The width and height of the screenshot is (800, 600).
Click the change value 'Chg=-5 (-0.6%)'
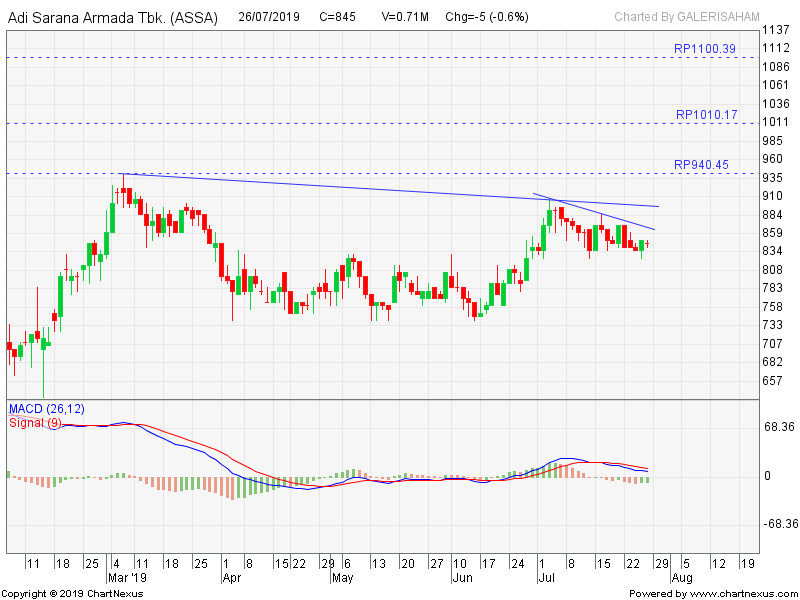pos(487,17)
